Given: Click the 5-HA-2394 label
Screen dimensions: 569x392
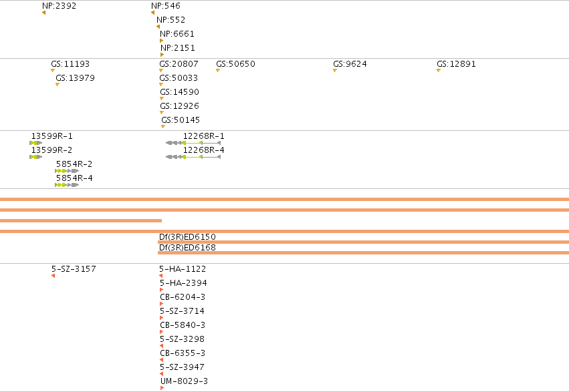Looking at the screenshot, I should point(184,283).
